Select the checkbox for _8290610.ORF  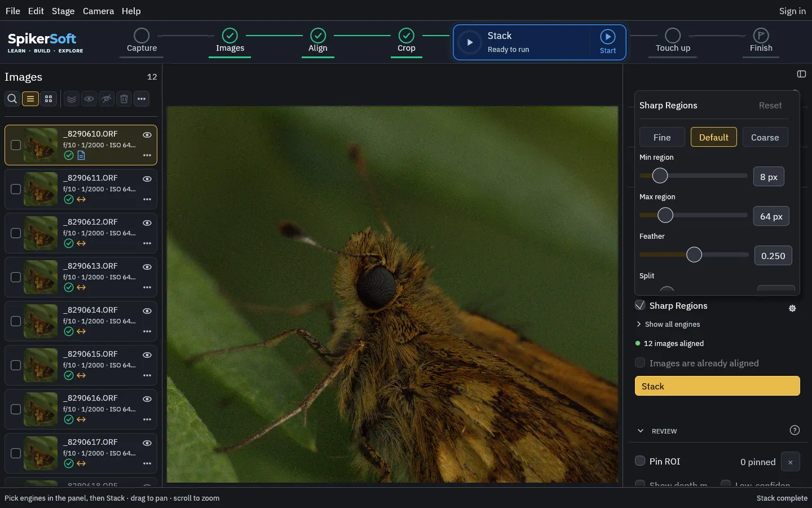[16, 145]
